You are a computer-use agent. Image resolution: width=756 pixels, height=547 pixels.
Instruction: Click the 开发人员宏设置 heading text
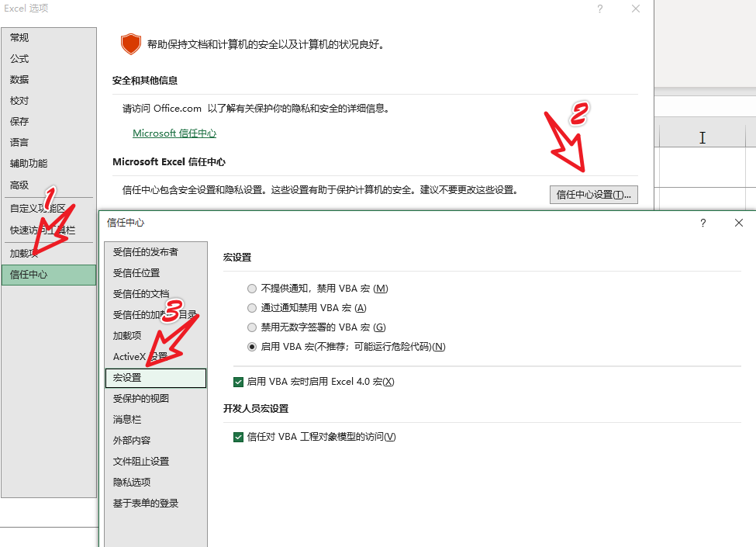(x=256, y=409)
